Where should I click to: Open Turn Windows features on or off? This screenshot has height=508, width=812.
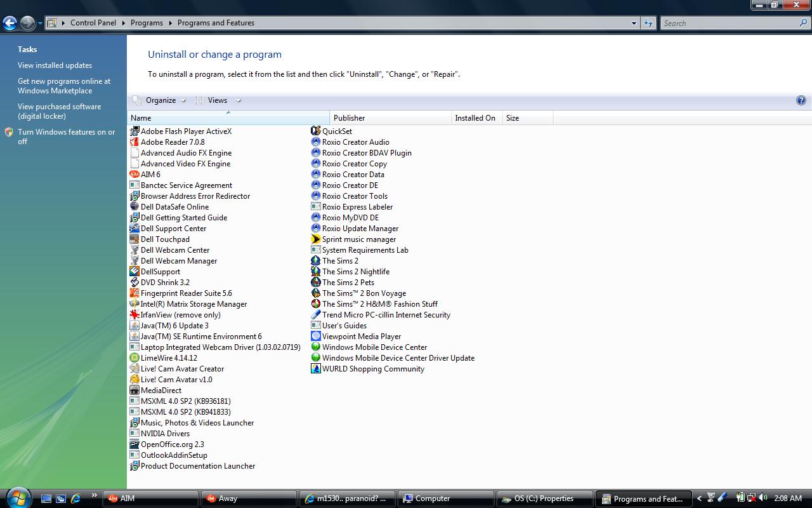(66, 137)
